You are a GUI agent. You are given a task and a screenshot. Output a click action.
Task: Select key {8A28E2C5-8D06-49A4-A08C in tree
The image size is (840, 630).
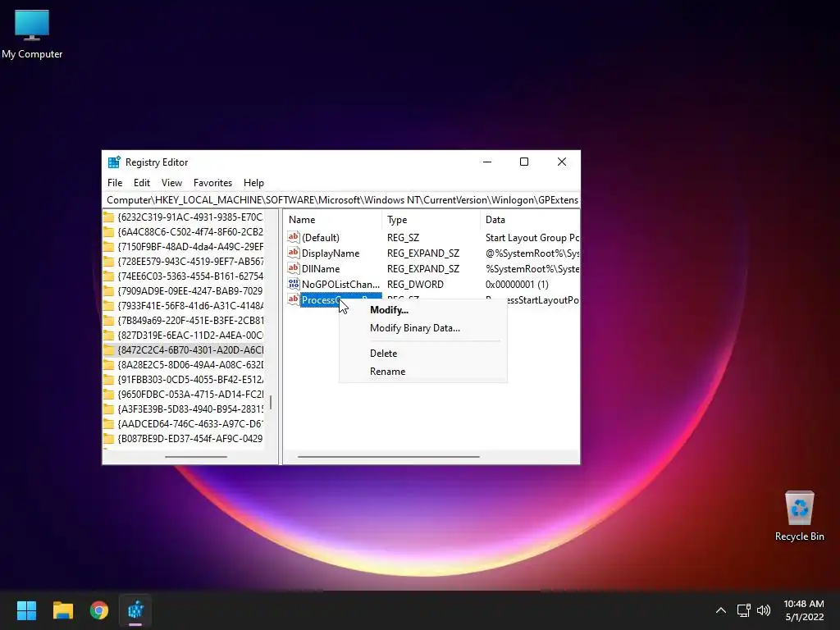coord(190,364)
